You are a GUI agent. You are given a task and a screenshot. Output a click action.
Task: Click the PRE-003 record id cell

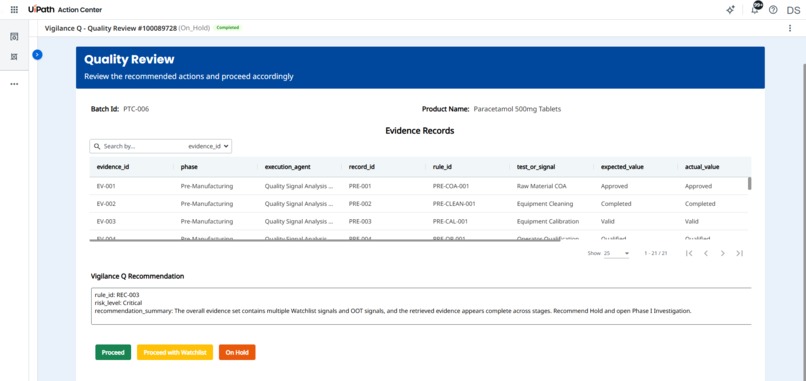coord(360,221)
